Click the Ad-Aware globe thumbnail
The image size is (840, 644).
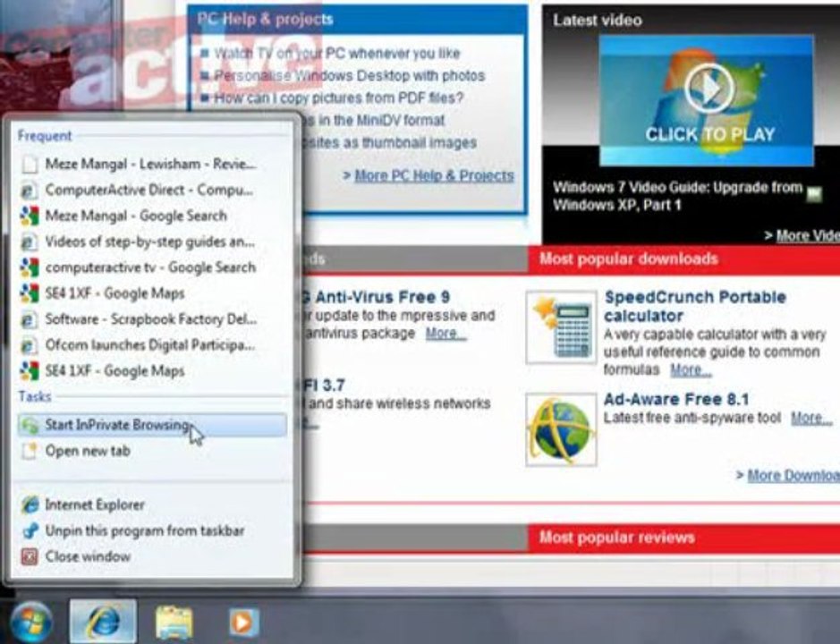pyautogui.click(x=561, y=429)
